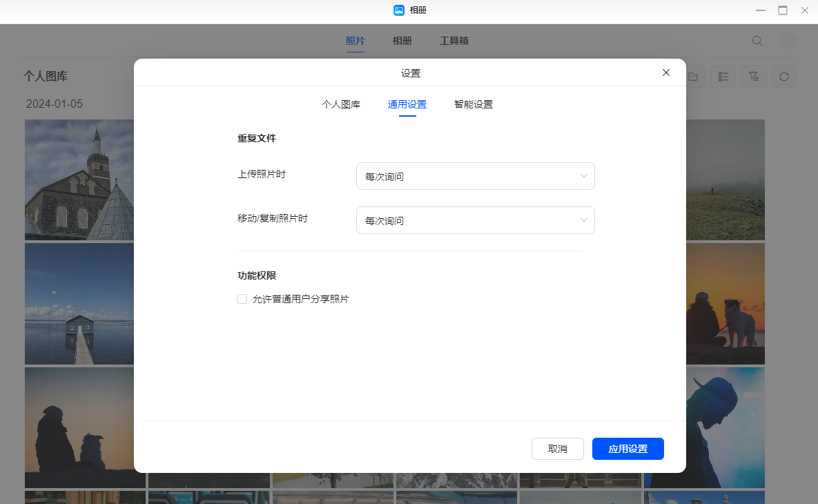Close the 设置 dialog with the X
The image size is (818, 504).
(x=665, y=72)
